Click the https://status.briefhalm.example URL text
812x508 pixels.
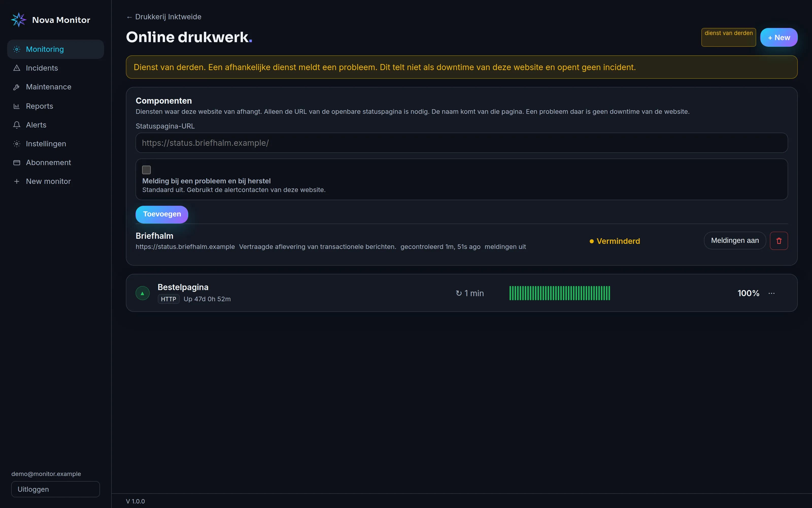coord(185,247)
